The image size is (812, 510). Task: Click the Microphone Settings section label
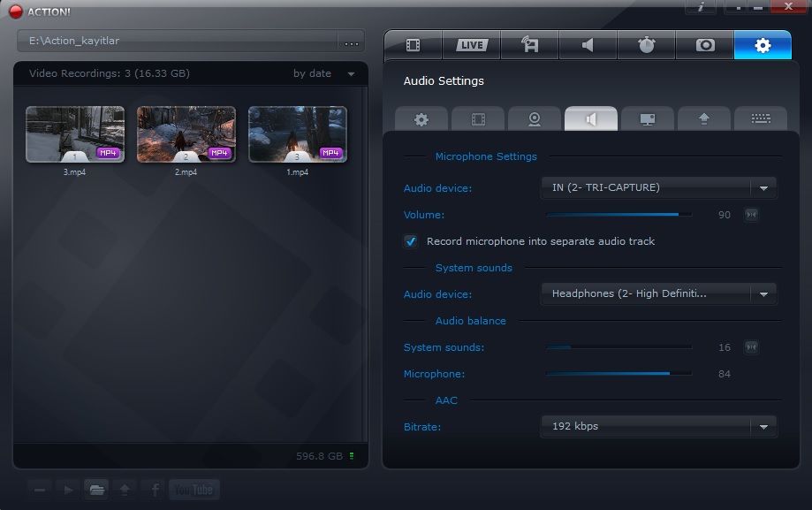click(x=486, y=156)
